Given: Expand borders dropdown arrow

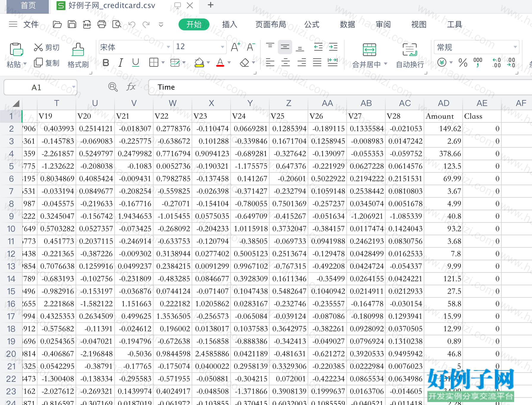Looking at the screenshot, I should coord(163,63).
